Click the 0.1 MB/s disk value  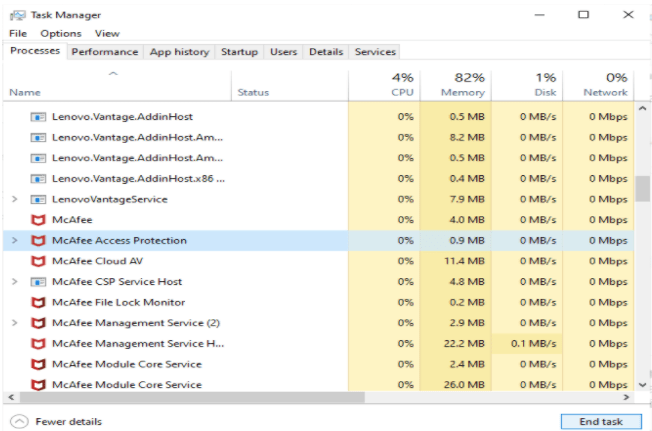click(x=533, y=344)
